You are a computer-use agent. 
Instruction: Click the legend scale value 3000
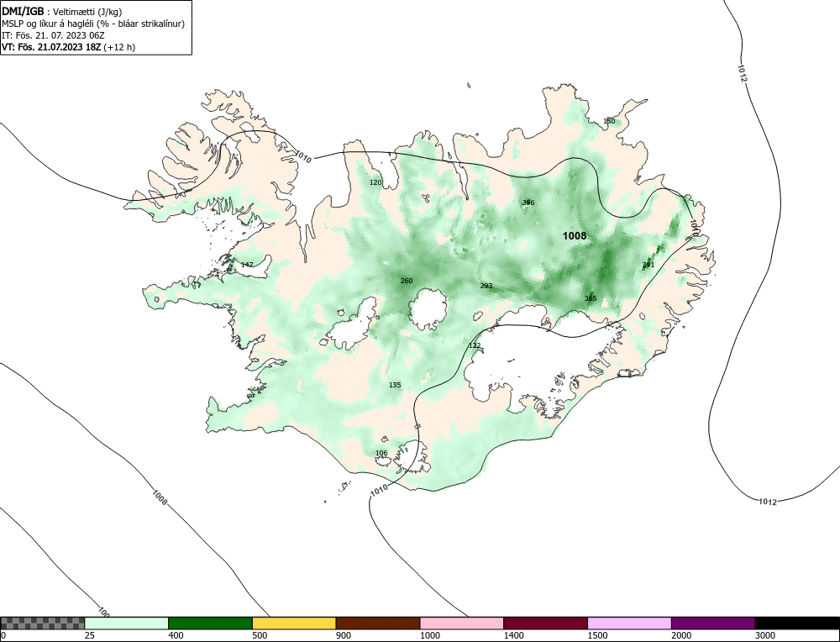coord(765,635)
